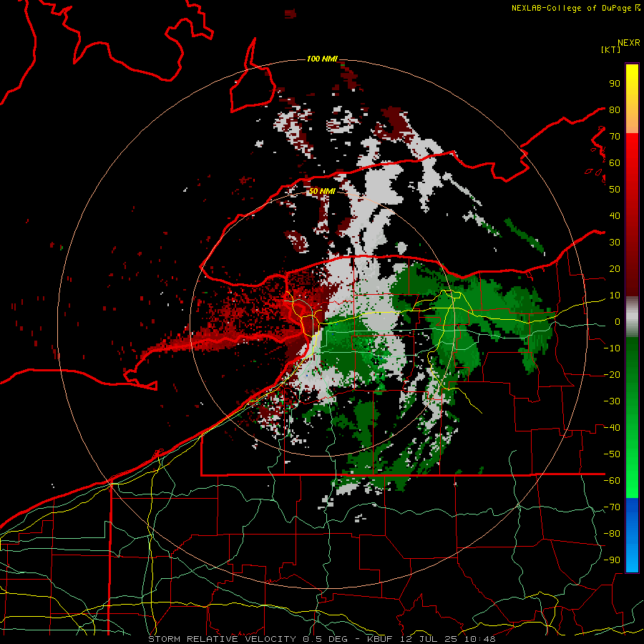The height and width of the screenshot is (644, 644).
Task: Click the 90 knot tick label on scale
Action: 615,84
